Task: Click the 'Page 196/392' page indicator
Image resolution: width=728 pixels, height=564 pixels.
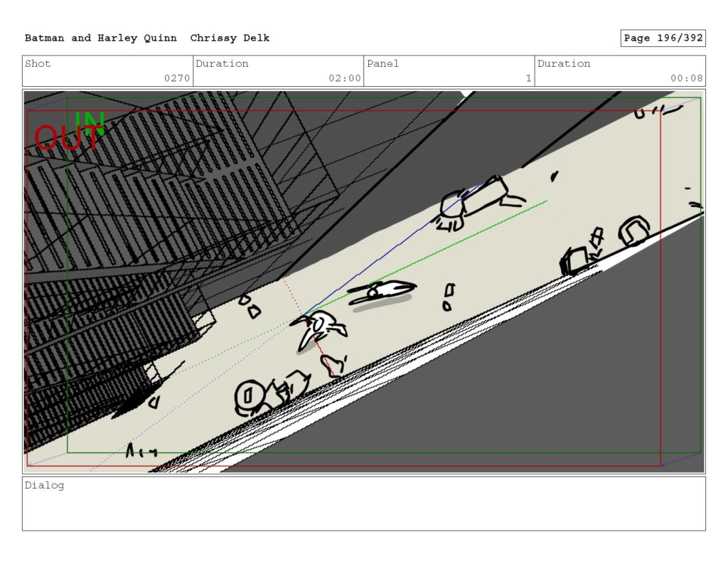Action: 663,38
